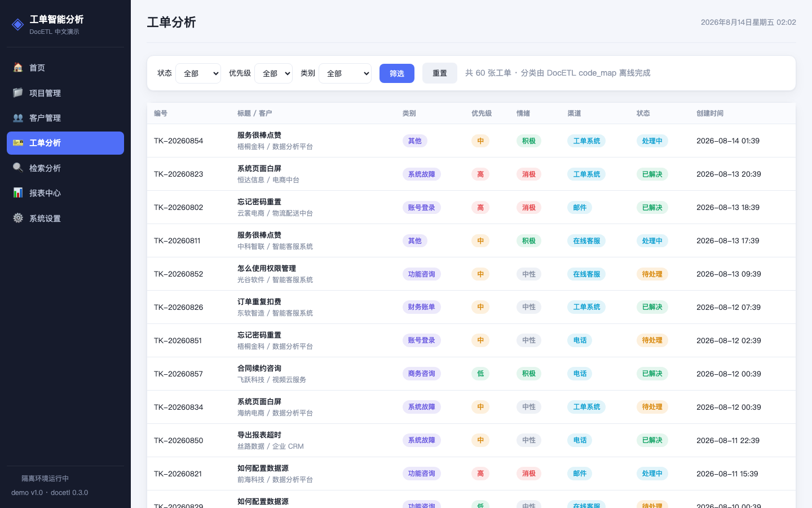The height and width of the screenshot is (508, 812).
Task: Open 系统设置 from sidebar
Action: coord(65,218)
